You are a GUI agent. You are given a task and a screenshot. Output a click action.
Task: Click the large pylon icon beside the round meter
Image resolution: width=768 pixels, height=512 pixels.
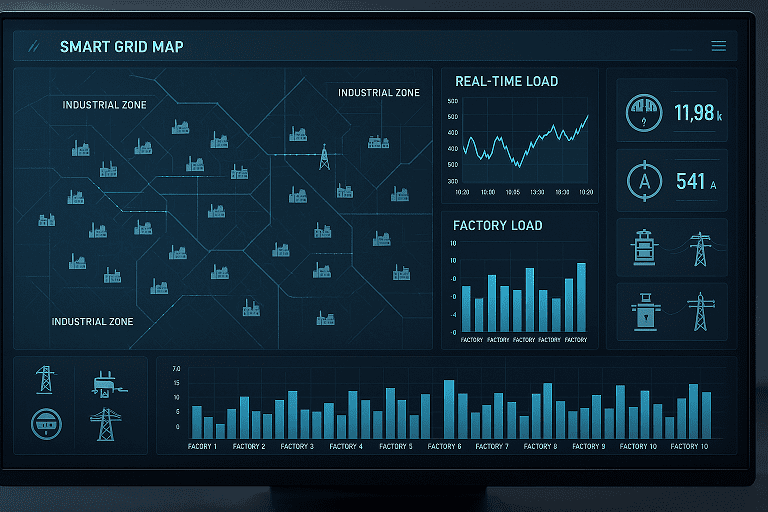pyautogui.click(x=104, y=424)
